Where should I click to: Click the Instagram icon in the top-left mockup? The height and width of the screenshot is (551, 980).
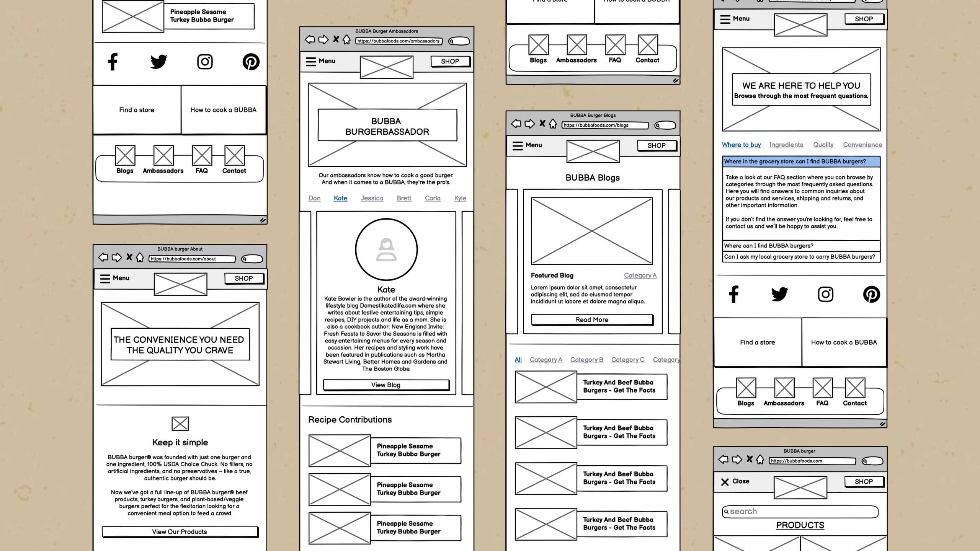coord(205,62)
